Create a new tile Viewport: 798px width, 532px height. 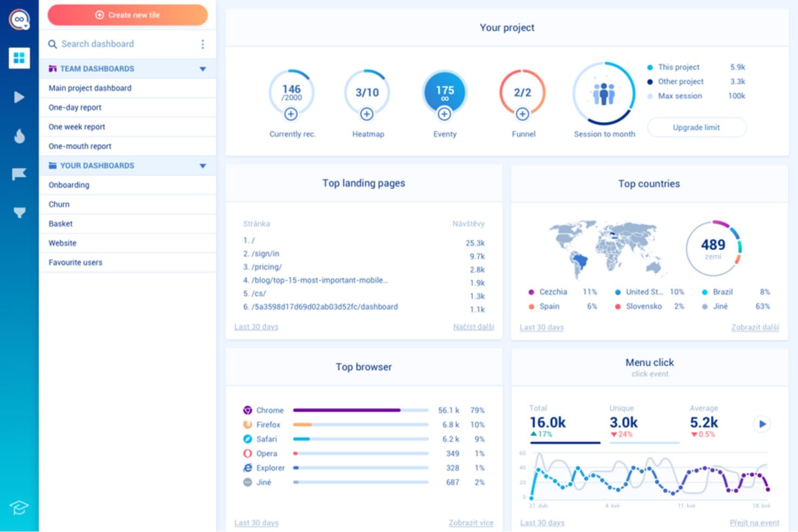pyautogui.click(x=128, y=15)
